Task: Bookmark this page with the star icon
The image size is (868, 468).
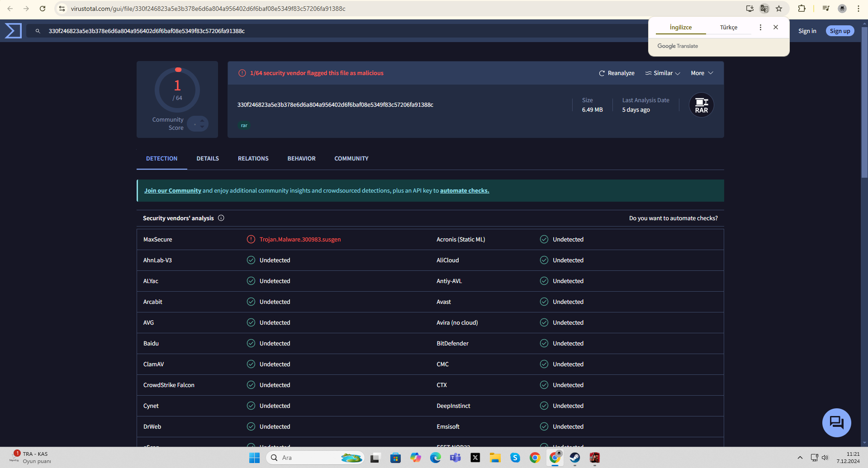Action: pos(779,9)
